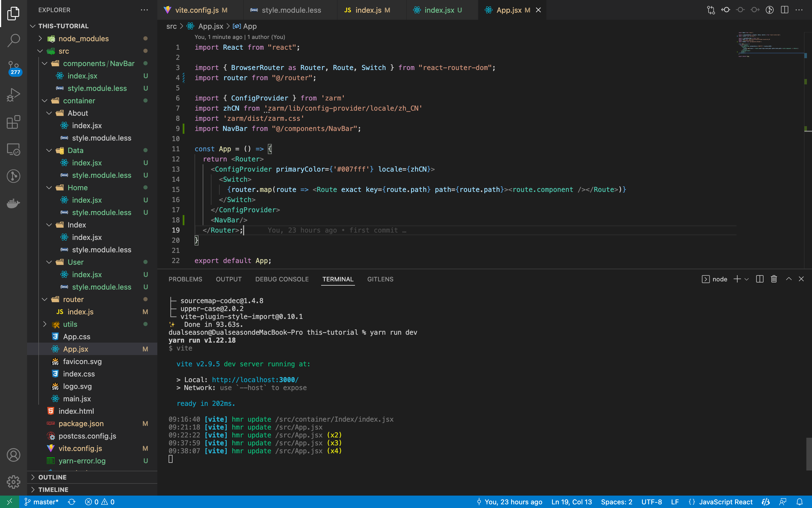Open the Docker view in activity bar

[14, 203]
